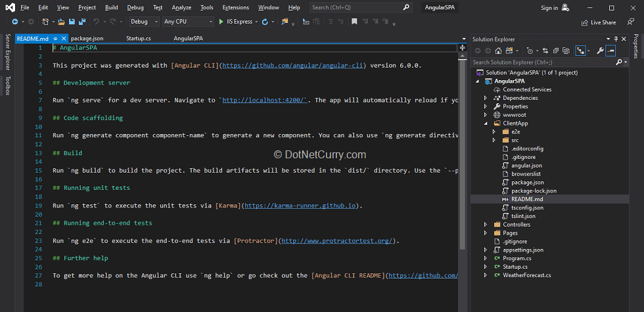Close the Solution Explorer panel
Screen dimensions: 644x312
pos(624,39)
